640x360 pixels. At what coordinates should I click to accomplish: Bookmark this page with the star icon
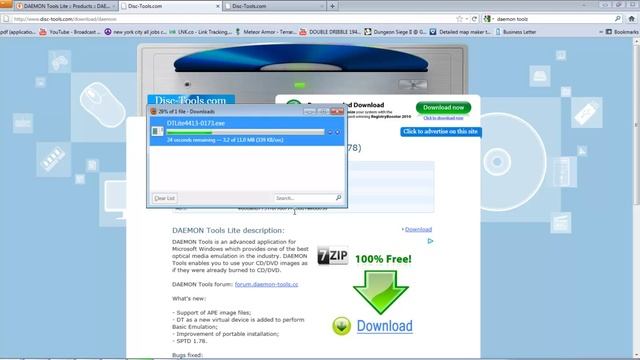(459, 19)
